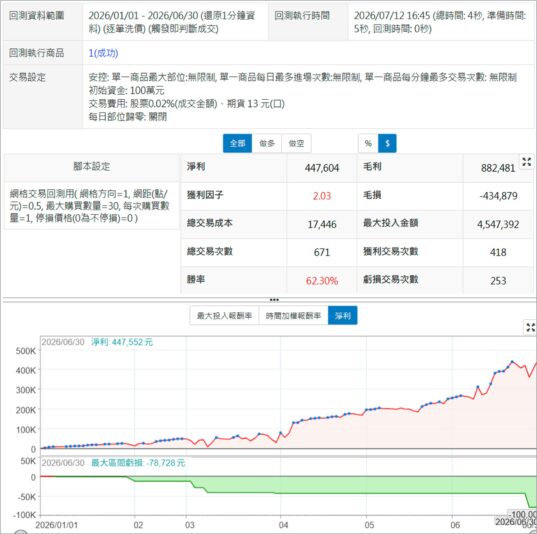This screenshot has height=534, width=537.
Task: Click the 交易費用 stock and futures fee text
Action: pos(187,103)
